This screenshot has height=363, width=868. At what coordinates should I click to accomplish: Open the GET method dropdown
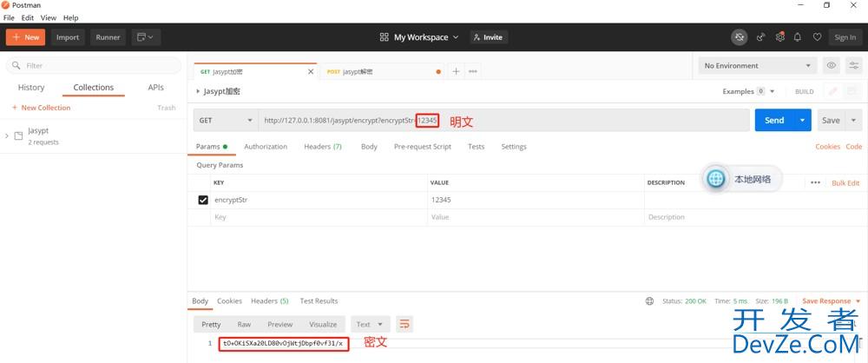226,120
